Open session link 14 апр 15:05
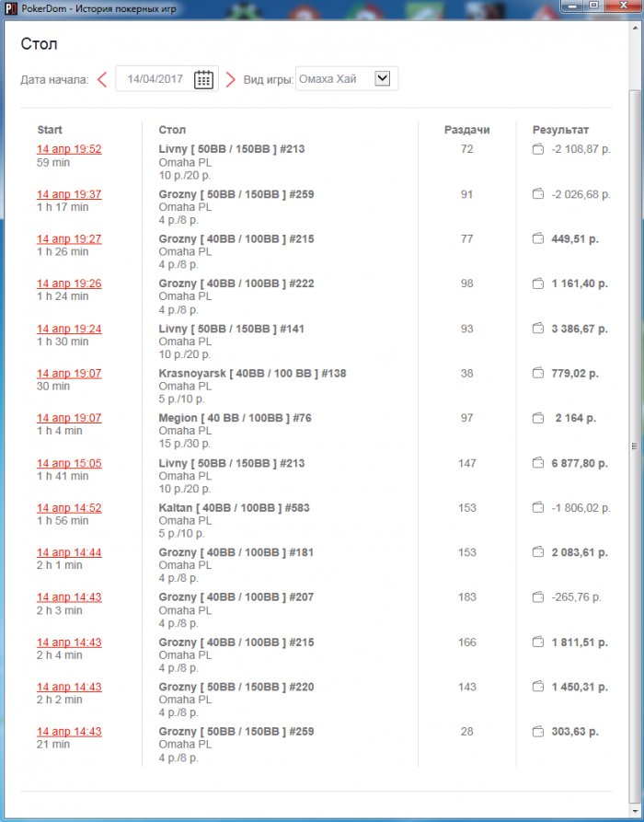Screen dimensions: 644x822 click(x=69, y=463)
